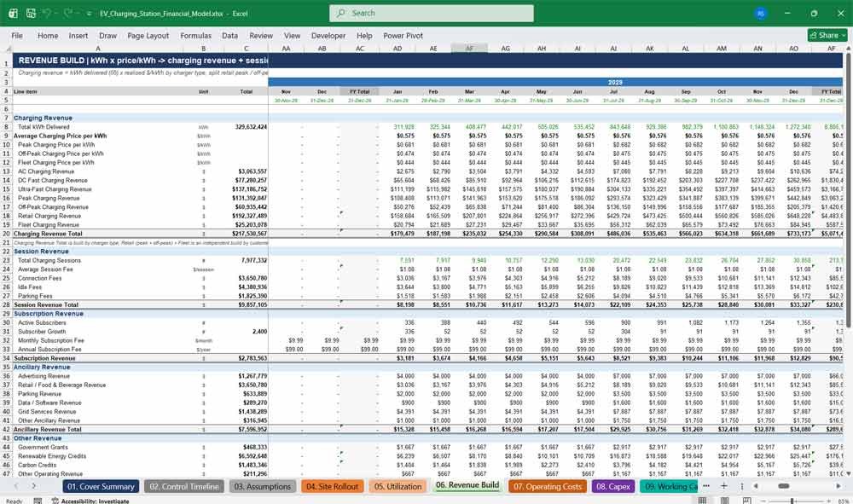Click the next sheet navigation arrow
Viewport: 853px width, 504px height.
(34, 486)
